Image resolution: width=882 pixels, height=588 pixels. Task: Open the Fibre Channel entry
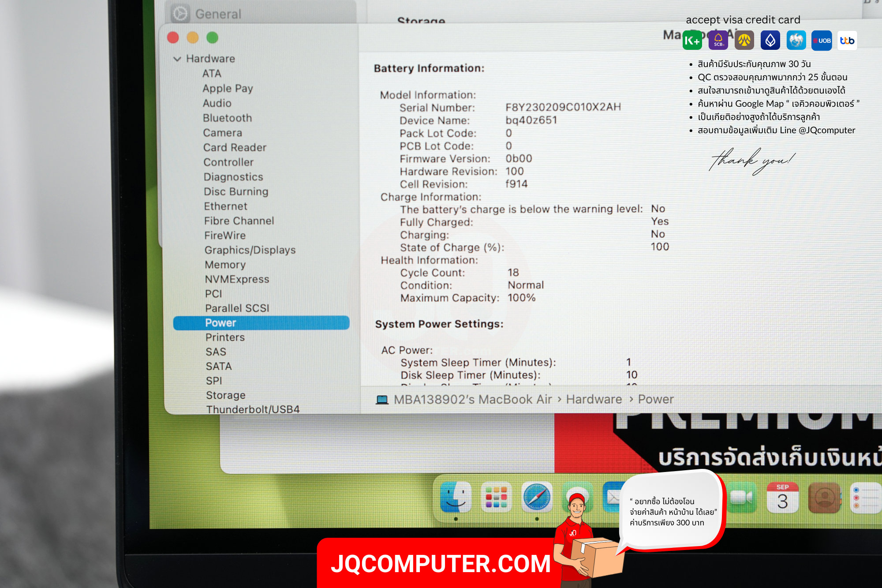pyautogui.click(x=239, y=221)
